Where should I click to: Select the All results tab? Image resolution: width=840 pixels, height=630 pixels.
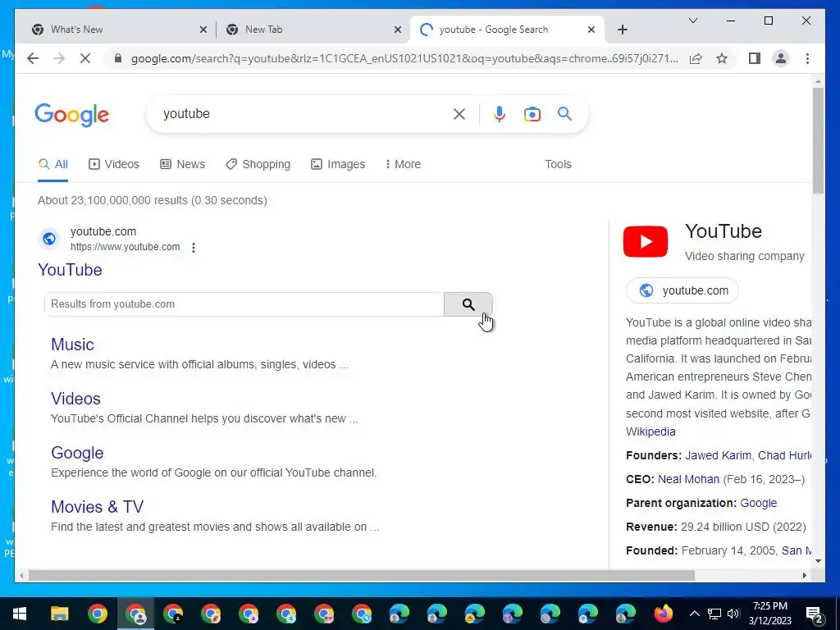[53, 164]
